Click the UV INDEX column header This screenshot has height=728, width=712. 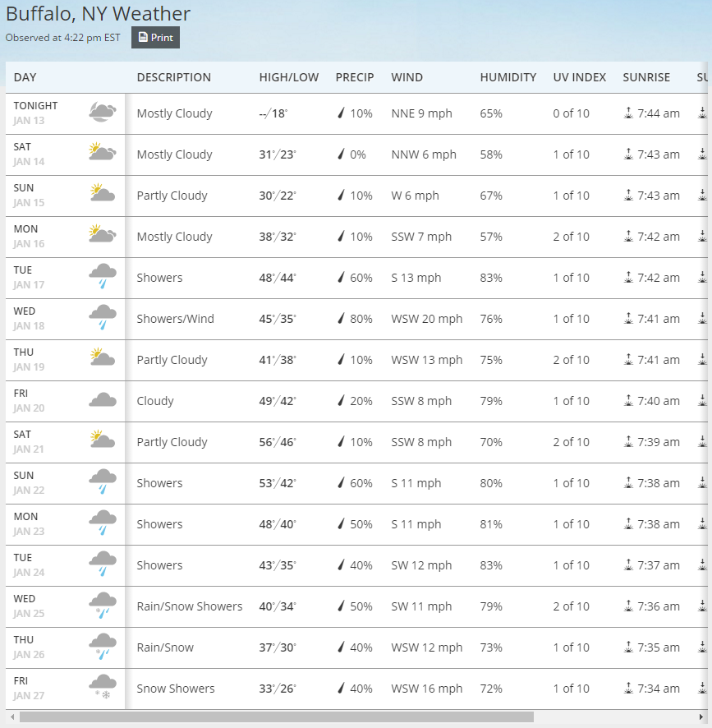point(579,77)
